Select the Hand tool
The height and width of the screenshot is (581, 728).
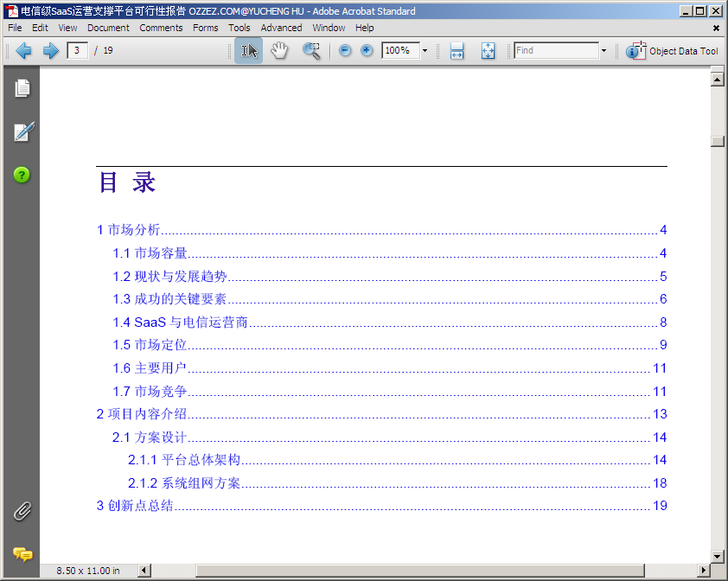click(278, 51)
